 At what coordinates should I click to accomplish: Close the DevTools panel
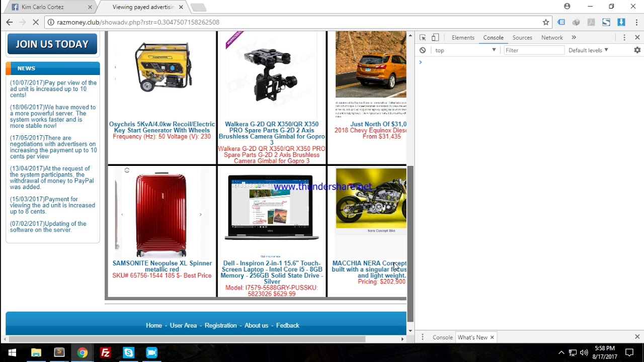pos(637,38)
